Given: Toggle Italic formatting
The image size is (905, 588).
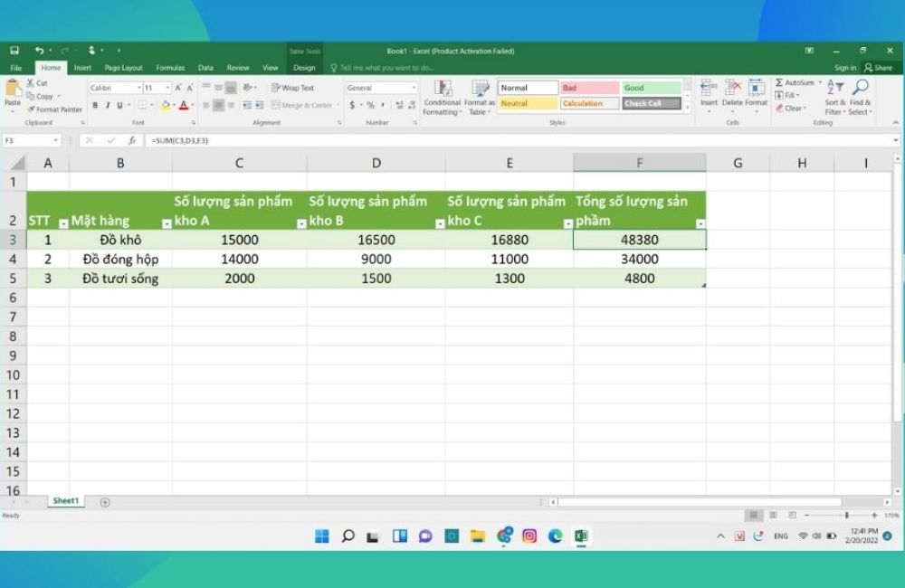Looking at the screenshot, I should [x=108, y=105].
